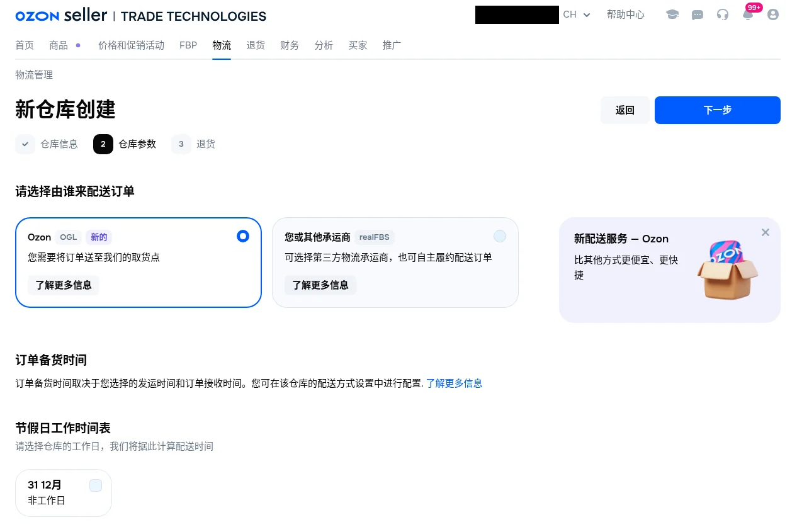The width and height of the screenshot is (797, 532).
Task: Click the 节假日工作时间表 heading
Action: coord(63,428)
